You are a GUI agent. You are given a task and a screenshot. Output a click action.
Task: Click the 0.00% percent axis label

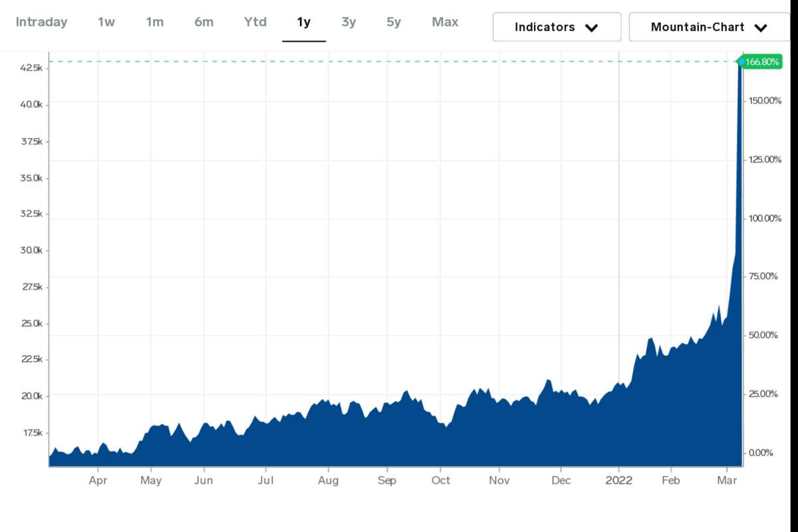coord(760,453)
